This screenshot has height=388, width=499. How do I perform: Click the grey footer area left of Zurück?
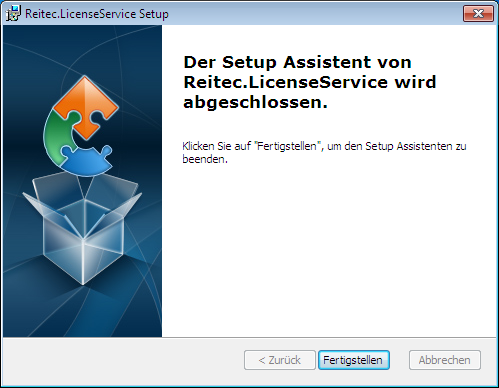click(x=123, y=360)
